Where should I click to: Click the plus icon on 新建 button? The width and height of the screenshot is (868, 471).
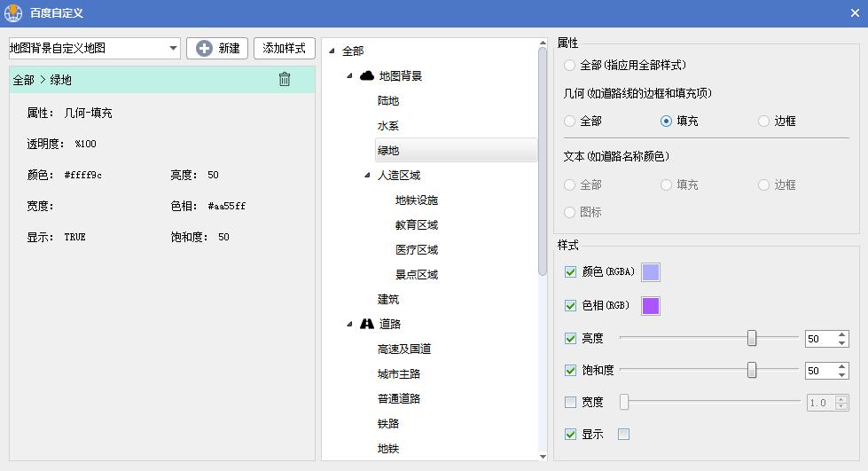[x=204, y=48]
